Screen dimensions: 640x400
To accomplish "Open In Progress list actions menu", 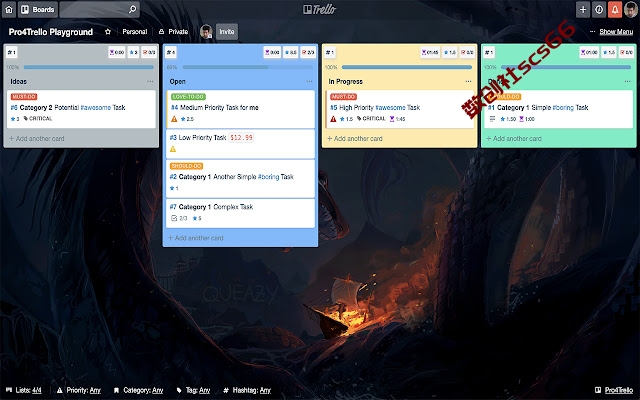I will point(468,81).
